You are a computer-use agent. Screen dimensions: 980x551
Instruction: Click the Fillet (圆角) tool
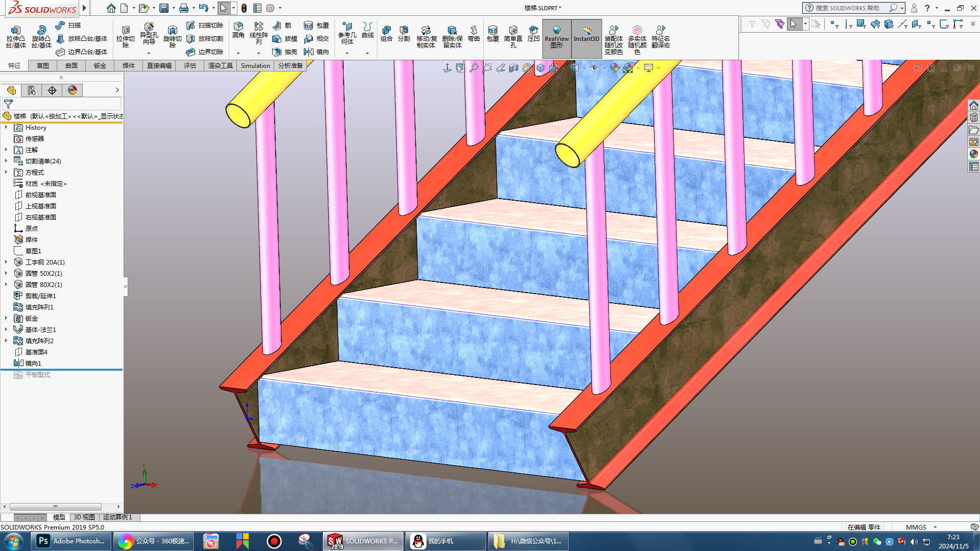238,30
